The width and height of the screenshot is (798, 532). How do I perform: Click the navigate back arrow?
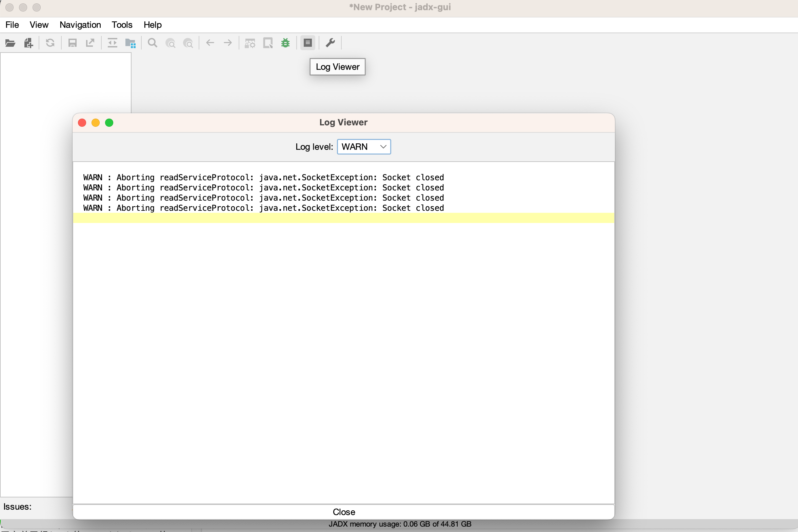[210, 42]
